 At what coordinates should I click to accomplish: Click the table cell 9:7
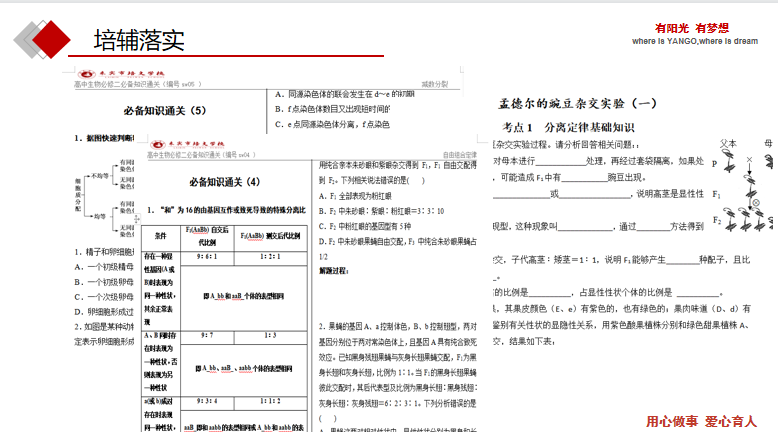point(207,336)
